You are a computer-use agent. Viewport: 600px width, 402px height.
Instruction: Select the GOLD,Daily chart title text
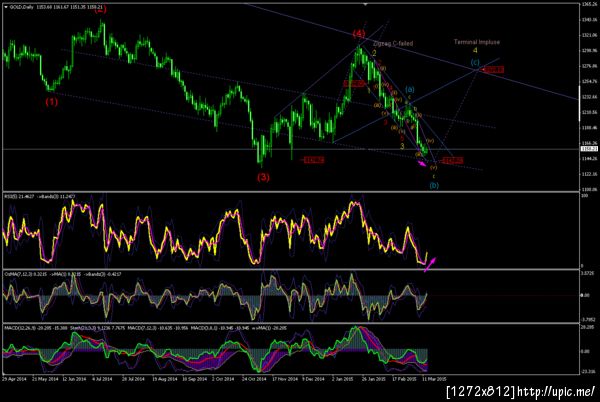coord(21,7)
